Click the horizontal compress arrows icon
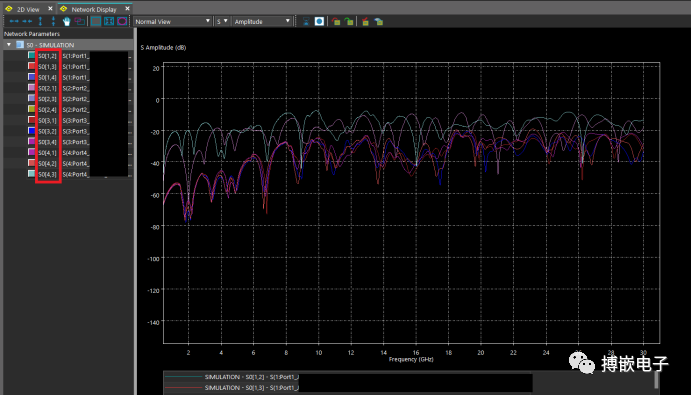 [27, 21]
